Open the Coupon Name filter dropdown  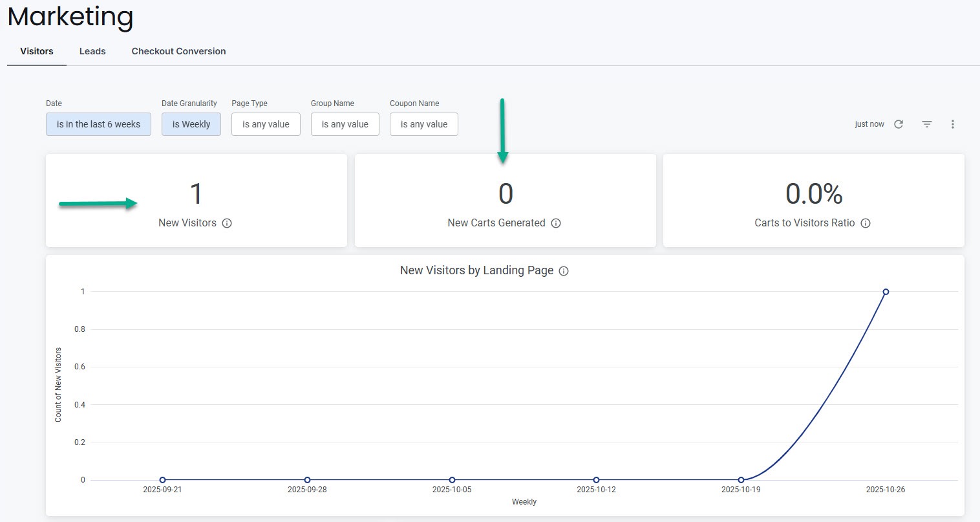tap(424, 124)
